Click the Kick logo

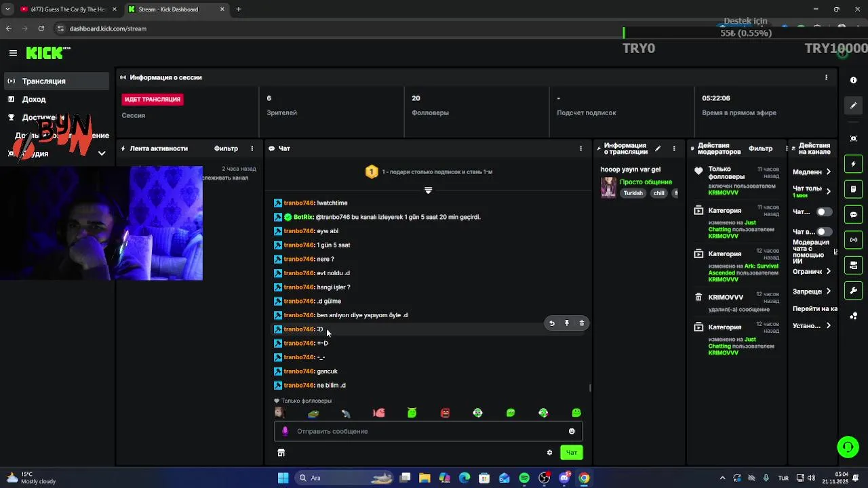click(47, 53)
